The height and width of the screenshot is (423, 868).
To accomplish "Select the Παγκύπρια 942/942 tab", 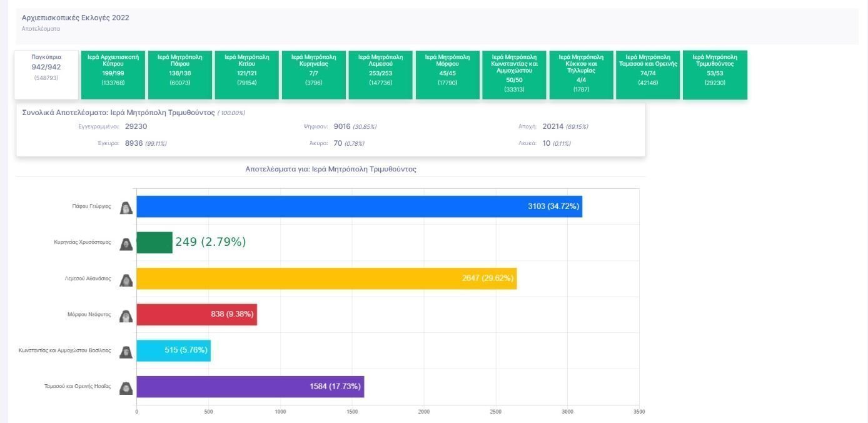I will click(x=47, y=75).
